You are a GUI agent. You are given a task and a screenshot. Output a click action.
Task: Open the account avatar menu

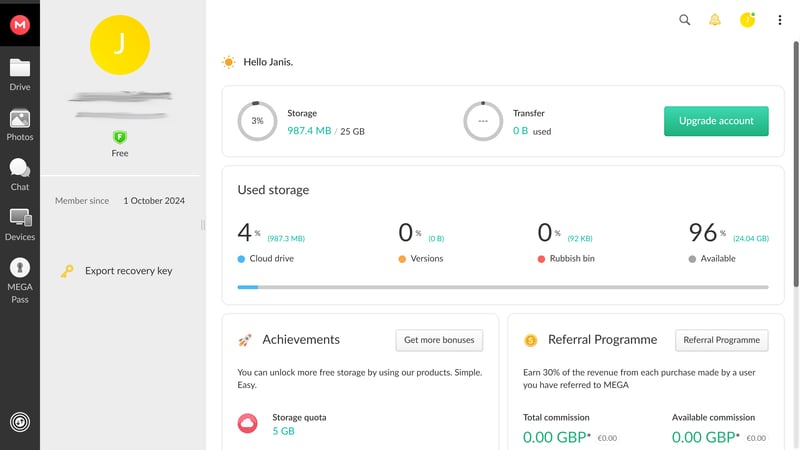(747, 20)
